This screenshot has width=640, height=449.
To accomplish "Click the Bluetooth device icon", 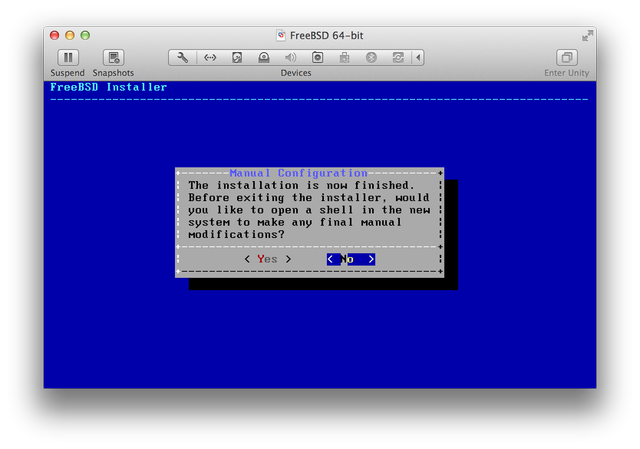I will [x=371, y=58].
